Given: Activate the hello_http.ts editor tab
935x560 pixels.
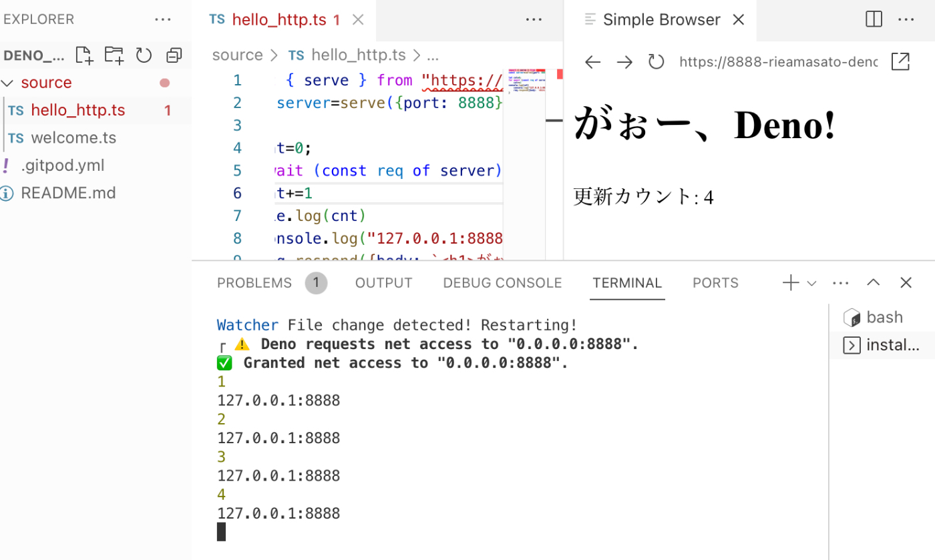Looking at the screenshot, I should tap(284, 20).
